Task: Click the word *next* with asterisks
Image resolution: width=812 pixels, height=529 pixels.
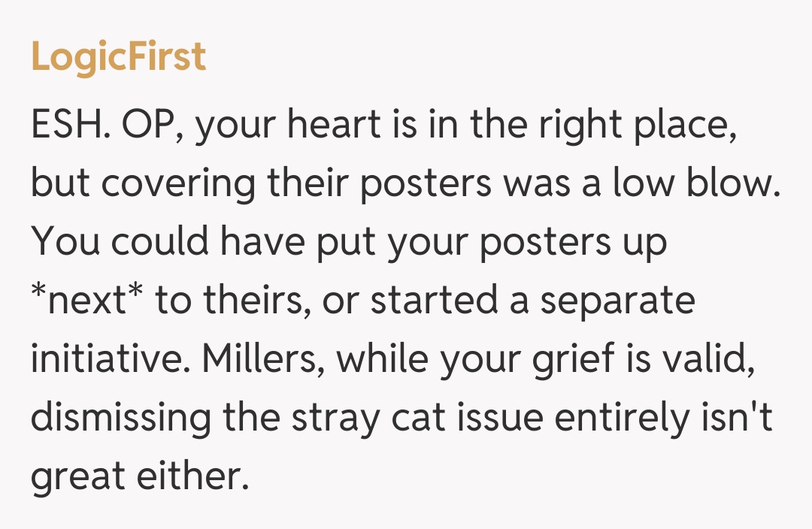Action: coord(84,301)
